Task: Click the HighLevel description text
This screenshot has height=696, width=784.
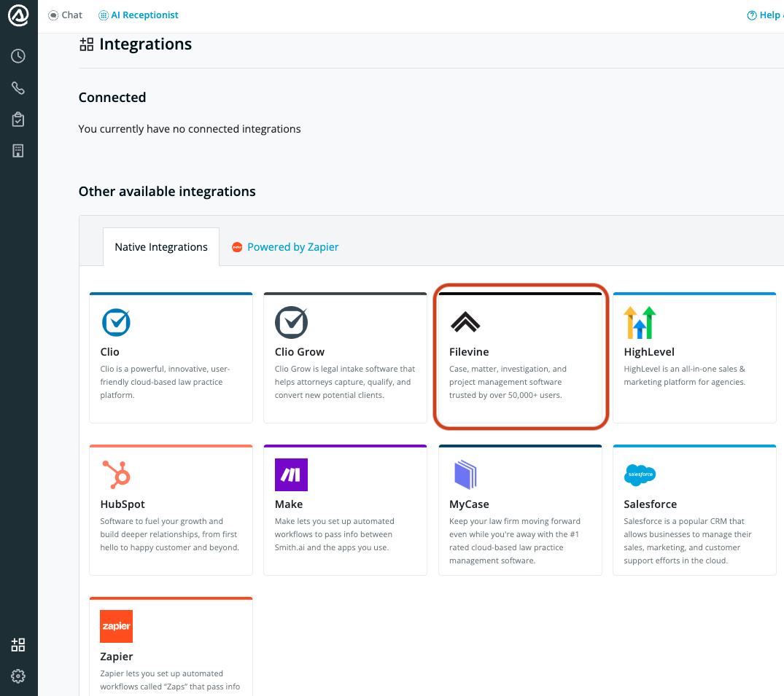Action: coord(685,375)
